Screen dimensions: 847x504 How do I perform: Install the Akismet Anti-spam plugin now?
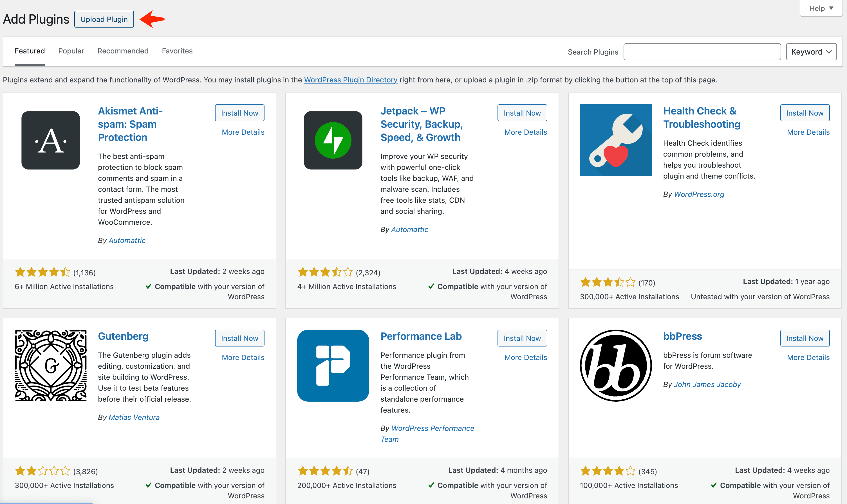pyautogui.click(x=239, y=113)
